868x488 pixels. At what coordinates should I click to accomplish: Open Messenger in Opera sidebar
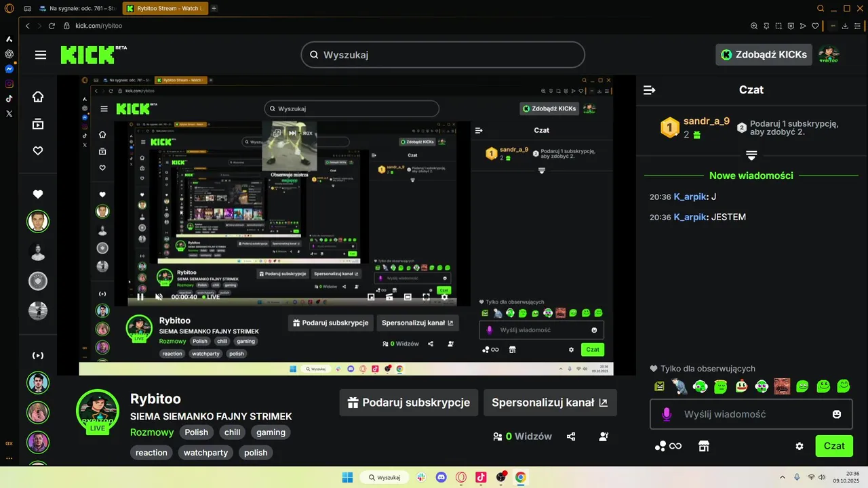pyautogui.click(x=9, y=69)
